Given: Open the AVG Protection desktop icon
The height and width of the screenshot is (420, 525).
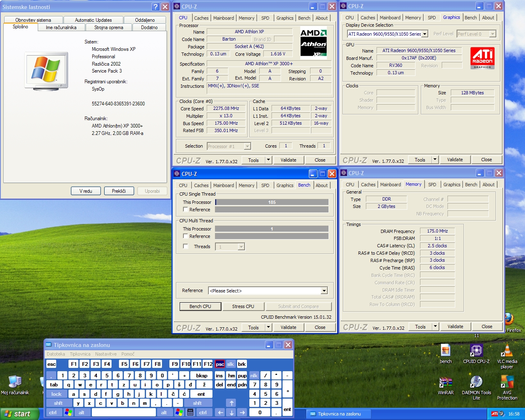Looking at the screenshot, I should (507, 388).
